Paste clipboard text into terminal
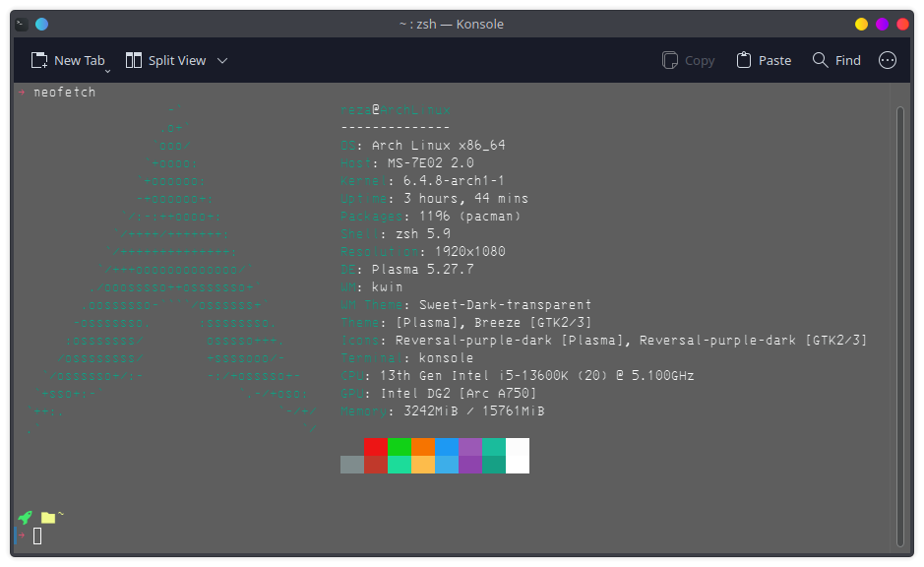The height and width of the screenshot is (567, 924). 764,61
